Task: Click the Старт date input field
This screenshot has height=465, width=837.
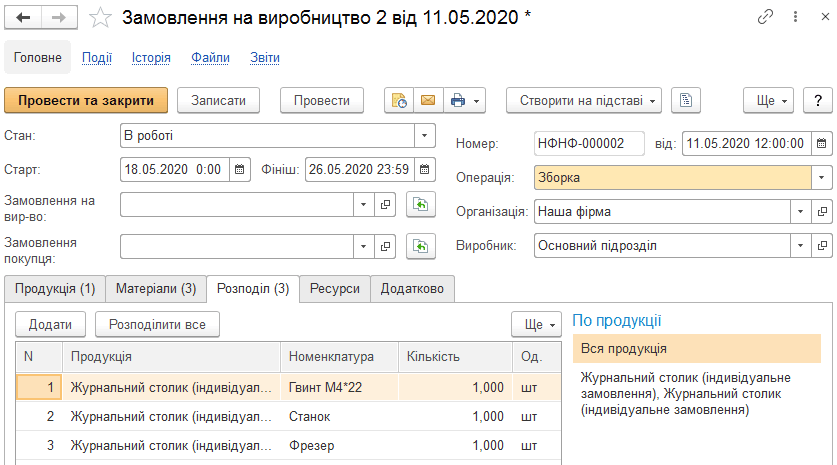Action: click(x=175, y=170)
